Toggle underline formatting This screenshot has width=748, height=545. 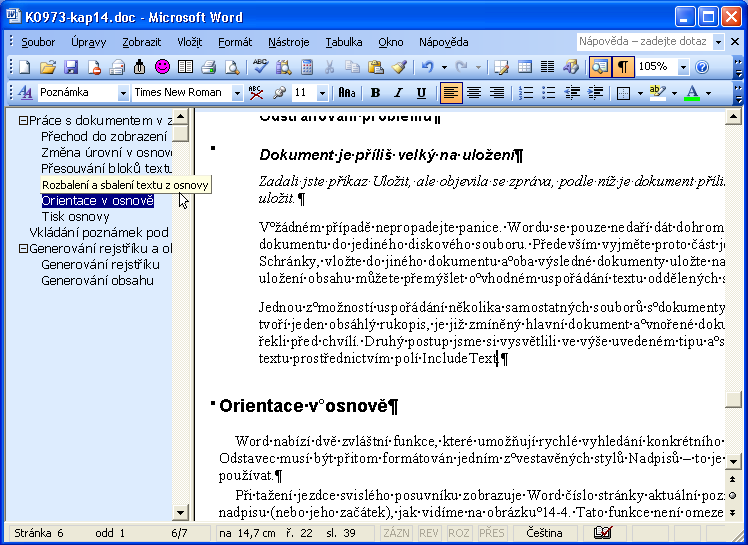click(x=421, y=93)
